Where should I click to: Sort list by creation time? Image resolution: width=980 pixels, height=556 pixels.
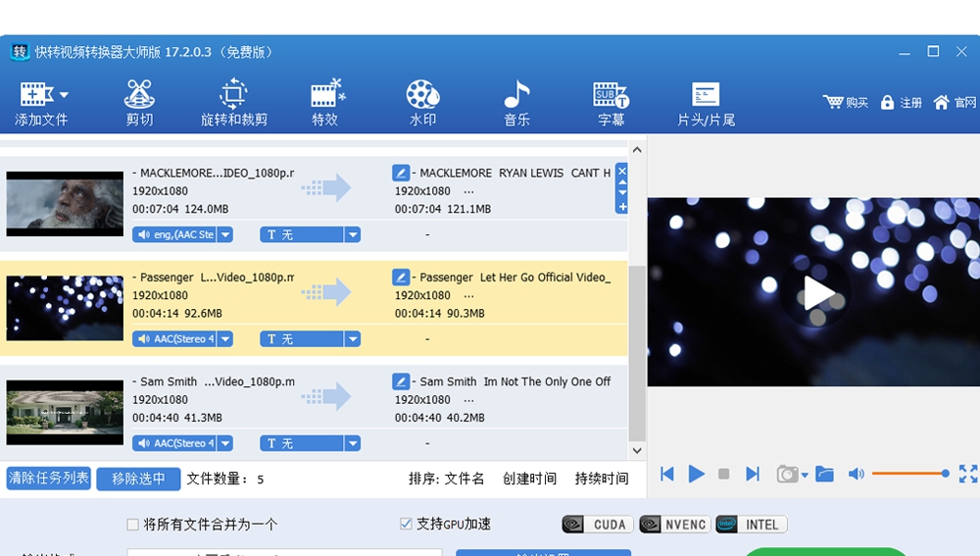coord(529,479)
